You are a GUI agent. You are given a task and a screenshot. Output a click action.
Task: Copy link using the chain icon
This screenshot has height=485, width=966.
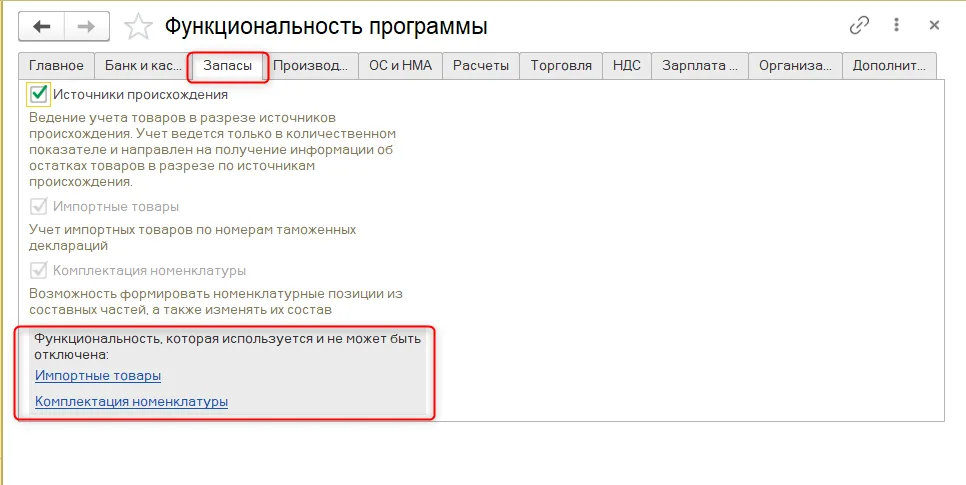[859, 25]
